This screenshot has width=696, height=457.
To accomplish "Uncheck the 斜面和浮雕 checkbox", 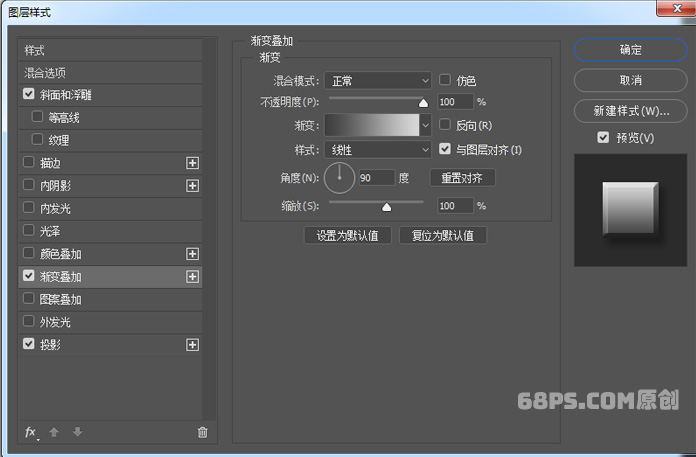I will (x=28, y=94).
